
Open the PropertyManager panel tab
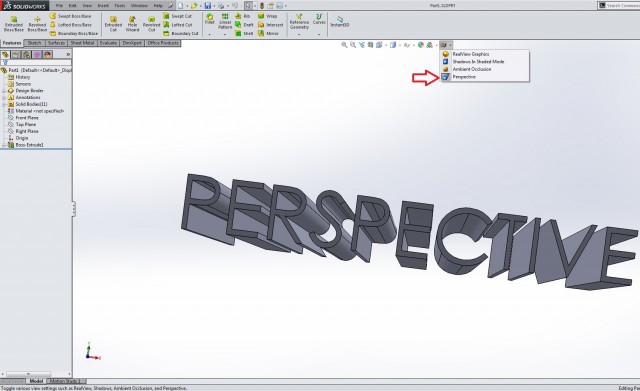16,54
